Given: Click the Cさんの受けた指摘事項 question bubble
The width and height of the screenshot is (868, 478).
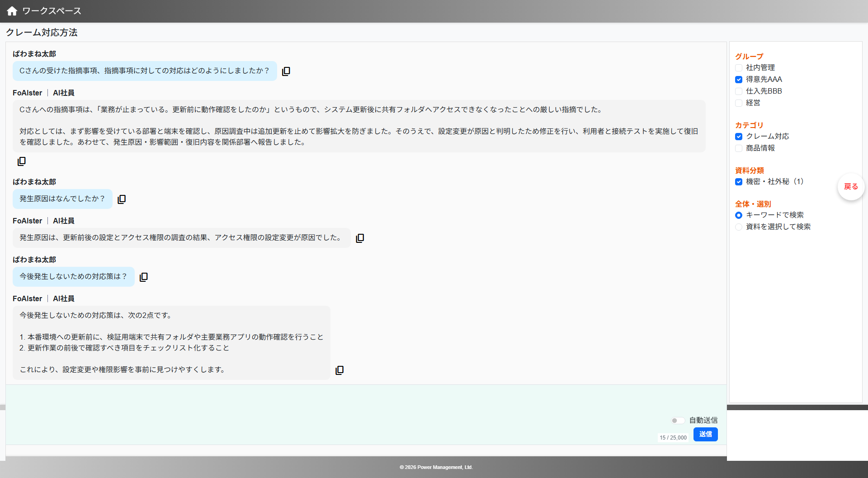Looking at the screenshot, I should tap(145, 71).
